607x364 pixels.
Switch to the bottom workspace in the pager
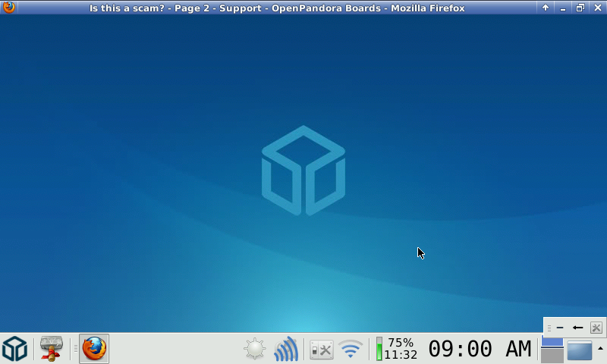pyautogui.click(x=552, y=356)
